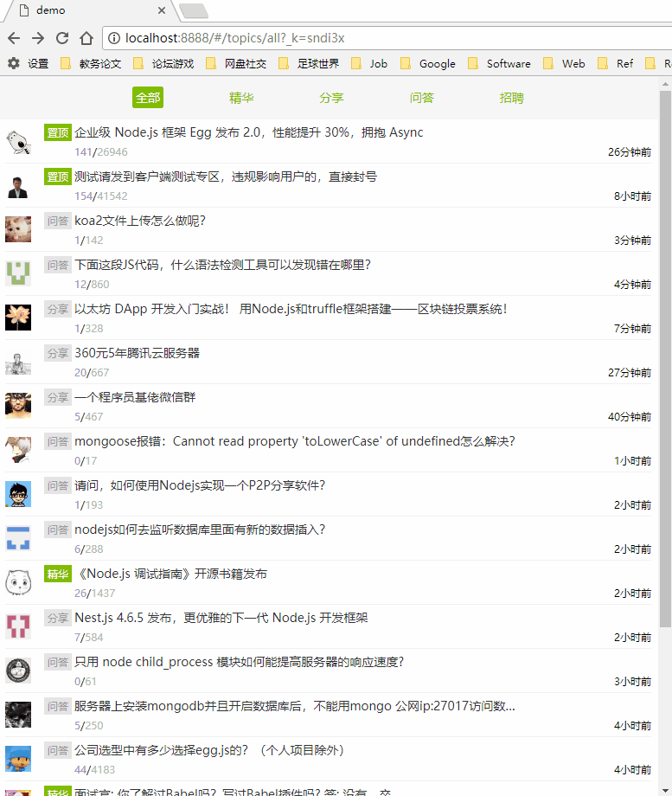Click reply count 141/26946
672x796 pixels.
(101, 151)
